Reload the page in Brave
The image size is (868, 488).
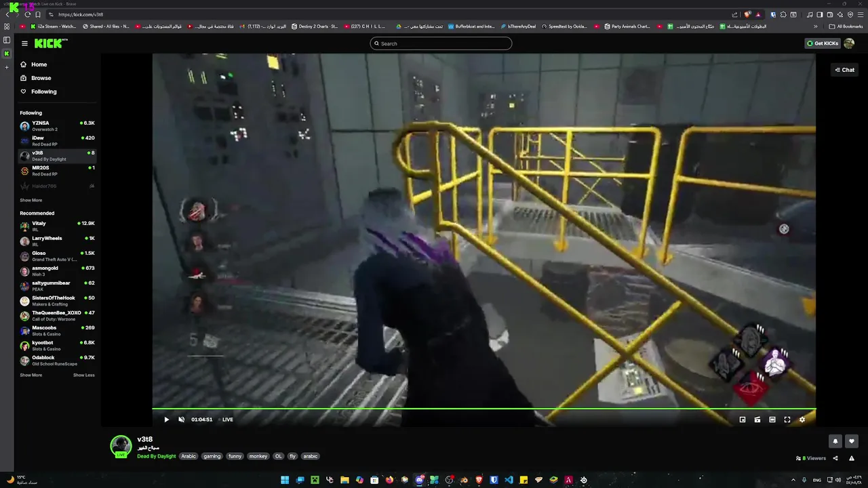(27, 14)
